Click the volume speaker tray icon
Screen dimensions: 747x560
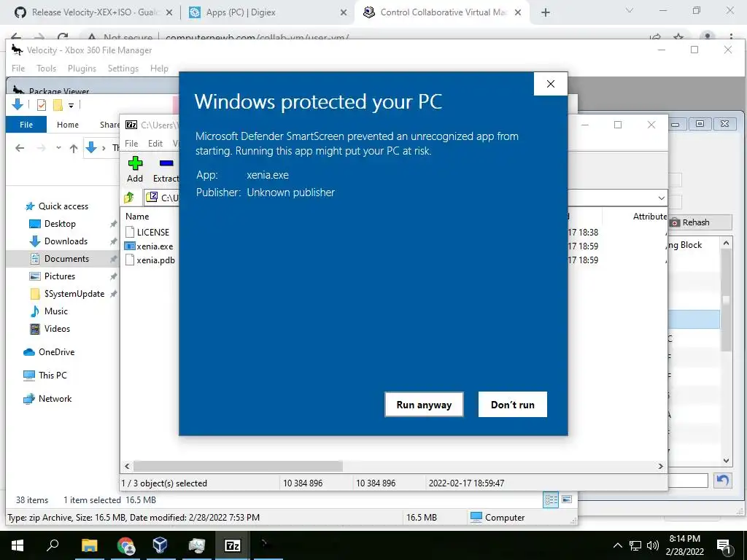point(653,545)
